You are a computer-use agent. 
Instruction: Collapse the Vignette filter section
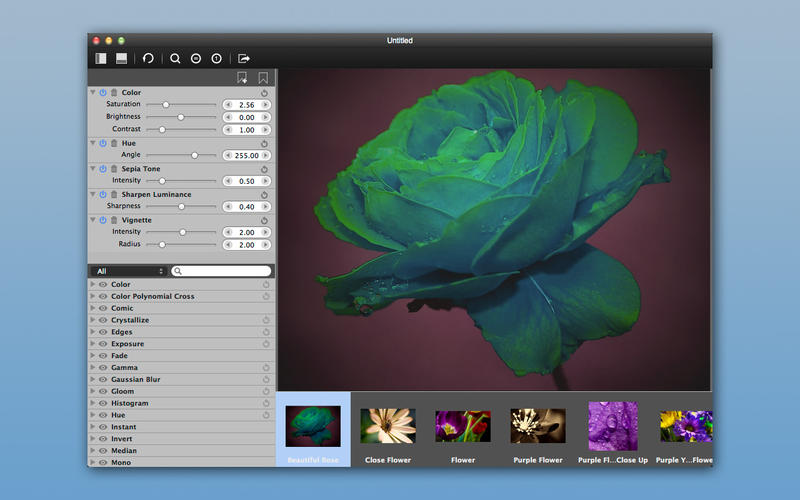(x=93, y=219)
